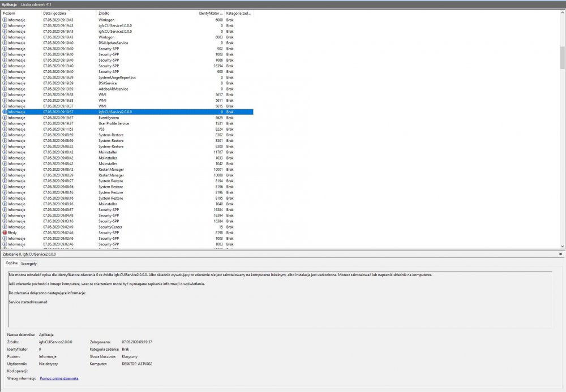Image resolution: width=566 pixels, height=392 pixels.
Task: Click the red error icon on the Błędy row
Action: 5,232
